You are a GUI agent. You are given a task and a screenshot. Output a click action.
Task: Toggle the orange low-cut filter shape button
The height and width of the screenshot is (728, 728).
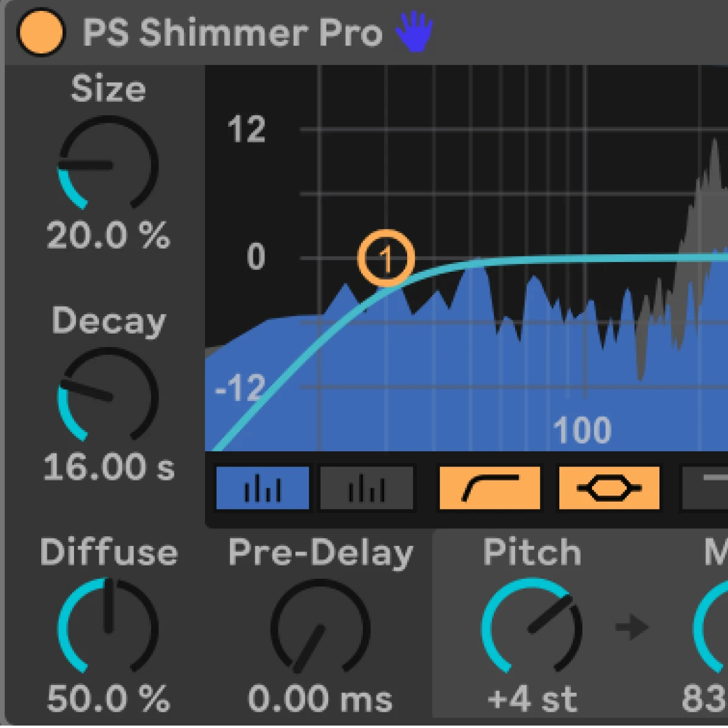coord(490,488)
